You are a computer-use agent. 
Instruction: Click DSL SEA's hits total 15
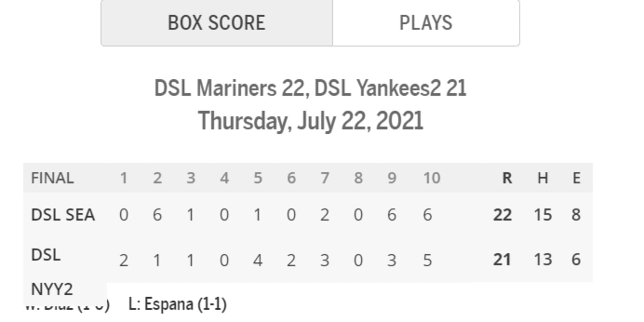point(543,215)
